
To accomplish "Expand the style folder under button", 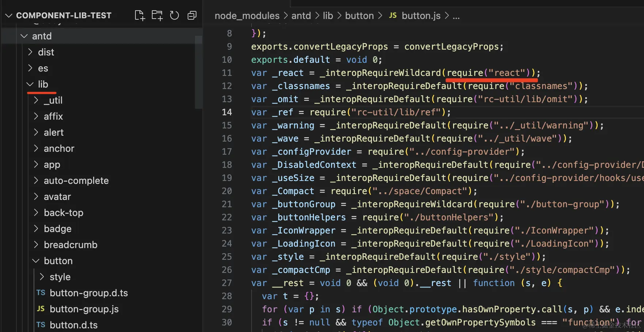I will click(42, 277).
